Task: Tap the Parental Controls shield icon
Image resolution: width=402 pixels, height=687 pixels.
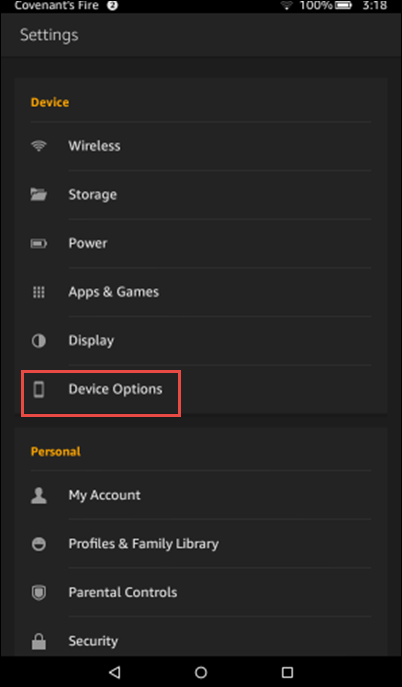Action: click(x=39, y=592)
